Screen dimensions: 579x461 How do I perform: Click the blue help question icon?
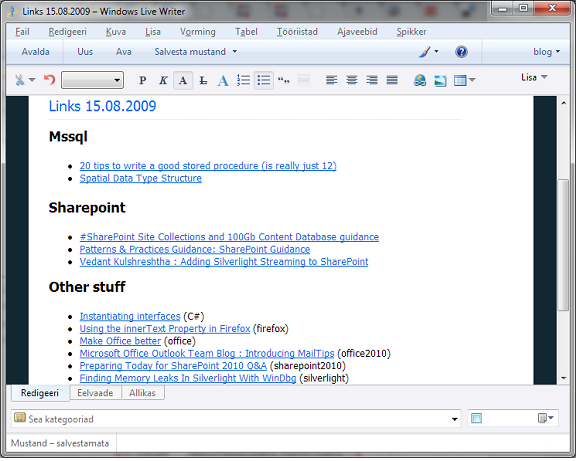(461, 52)
